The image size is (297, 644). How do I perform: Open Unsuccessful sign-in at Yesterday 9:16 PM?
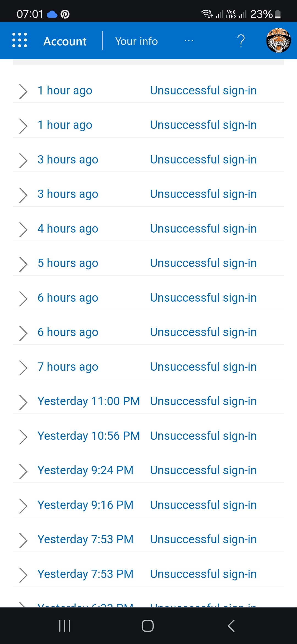(203, 505)
